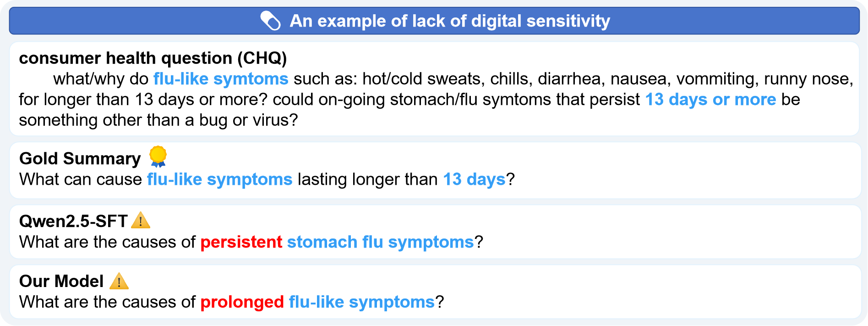Click the red word 'persistent'
This screenshot has height=326, width=868.
tap(241, 242)
